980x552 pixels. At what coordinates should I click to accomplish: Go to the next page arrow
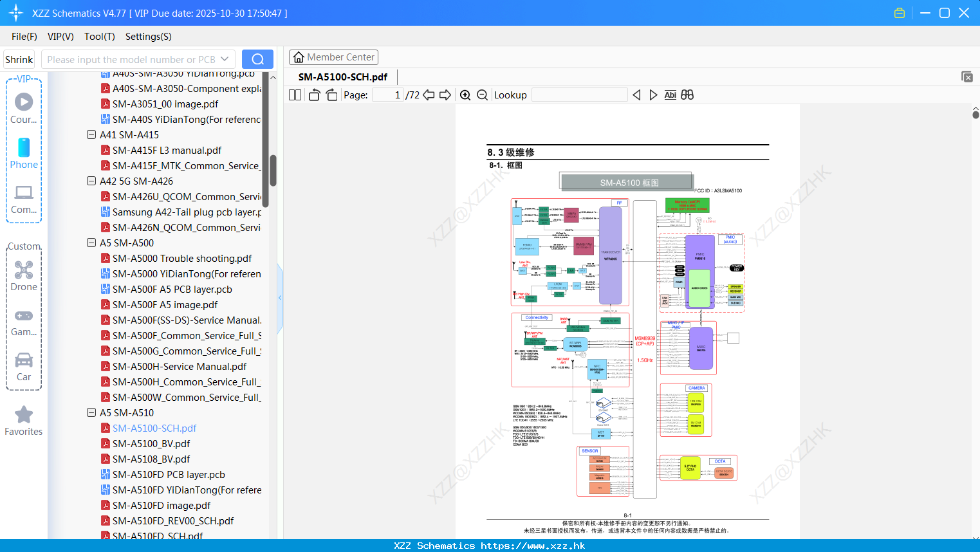pyautogui.click(x=445, y=95)
